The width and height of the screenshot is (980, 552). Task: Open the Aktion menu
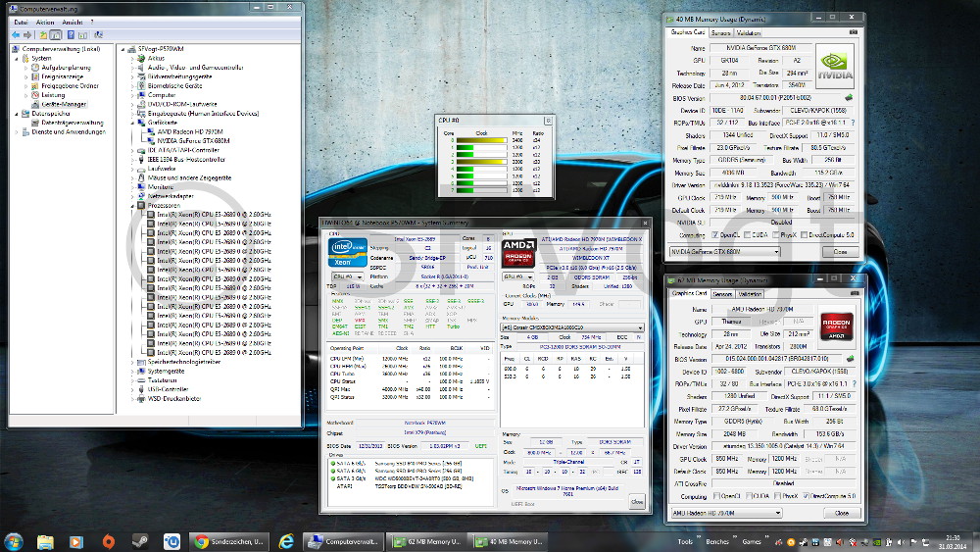(x=45, y=22)
